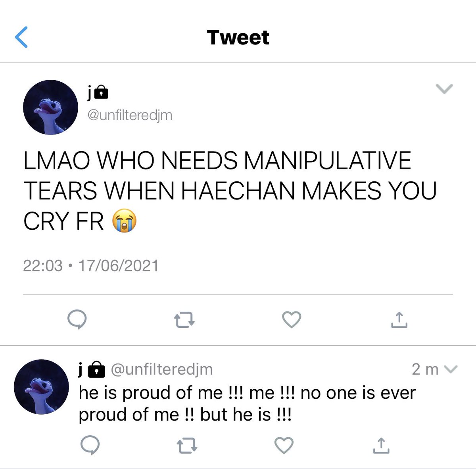Share the main tweet
The height and width of the screenshot is (469, 476).
pos(399,319)
